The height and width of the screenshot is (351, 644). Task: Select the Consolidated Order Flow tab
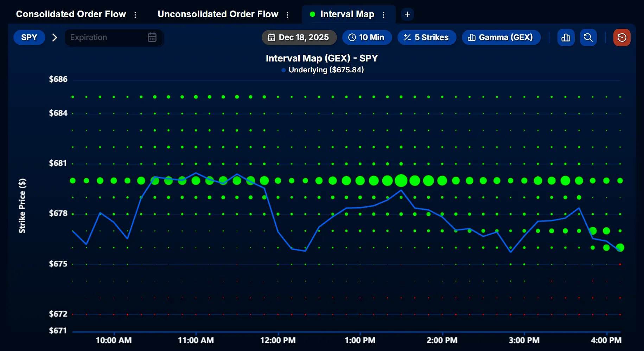click(x=71, y=14)
